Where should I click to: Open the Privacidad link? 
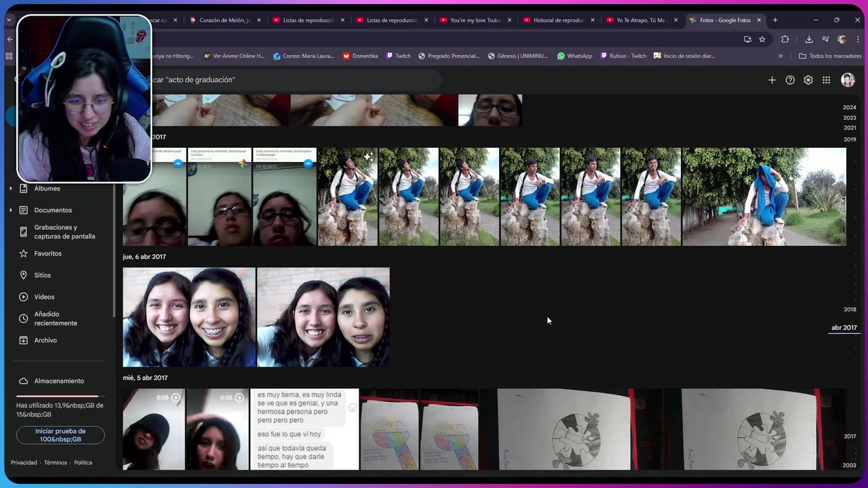point(24,463)
